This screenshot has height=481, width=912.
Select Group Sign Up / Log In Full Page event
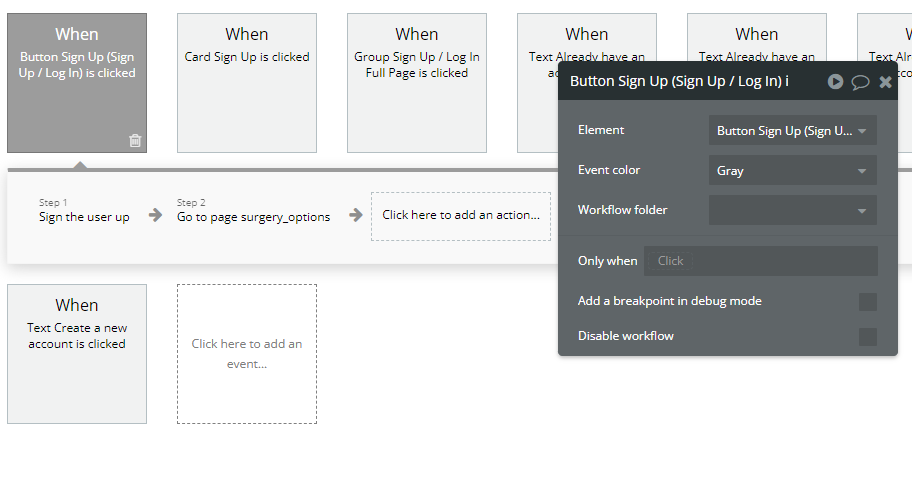click(416, 83)
